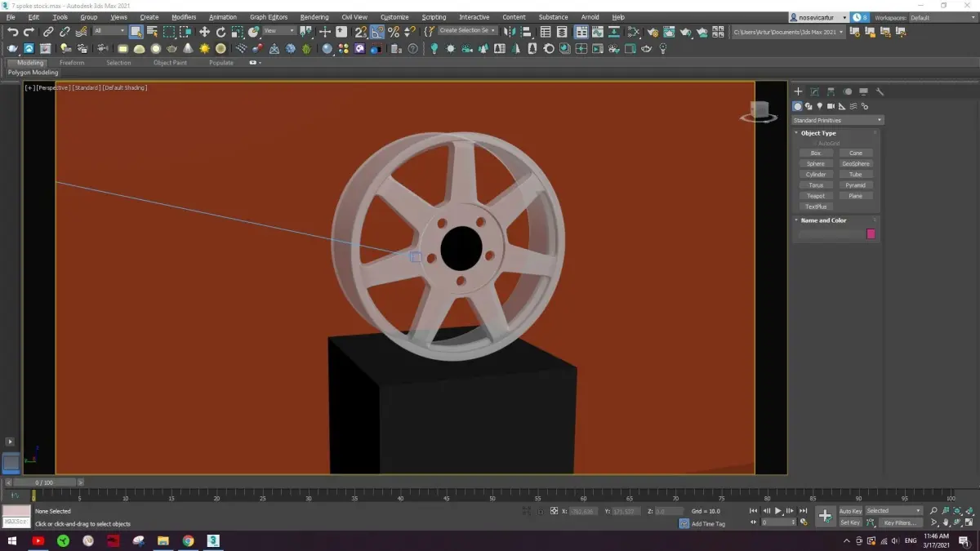Select the Cameras category icon
This screenshot has width=980, height=551.
[x=831, y=106]
